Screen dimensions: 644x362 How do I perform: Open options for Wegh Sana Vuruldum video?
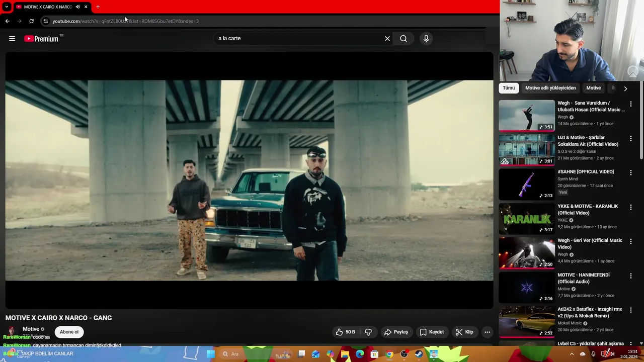tap(631, 104)
